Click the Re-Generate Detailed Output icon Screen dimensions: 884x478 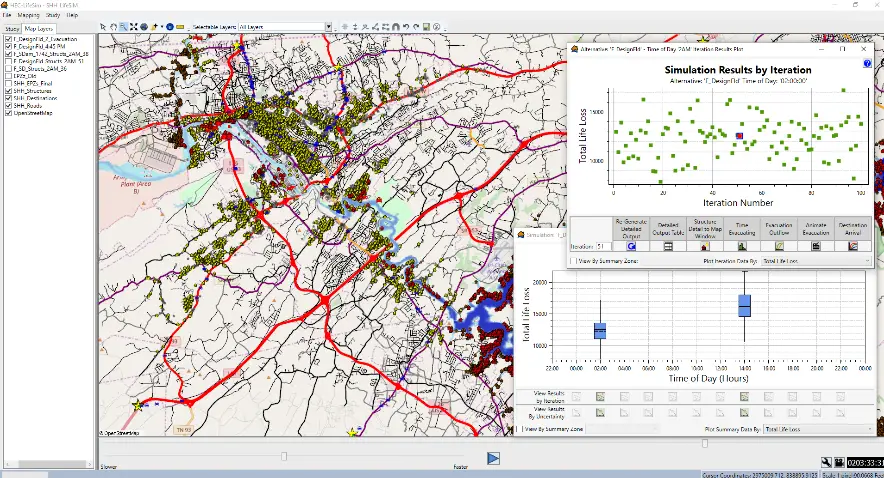(x=631, y=245)
